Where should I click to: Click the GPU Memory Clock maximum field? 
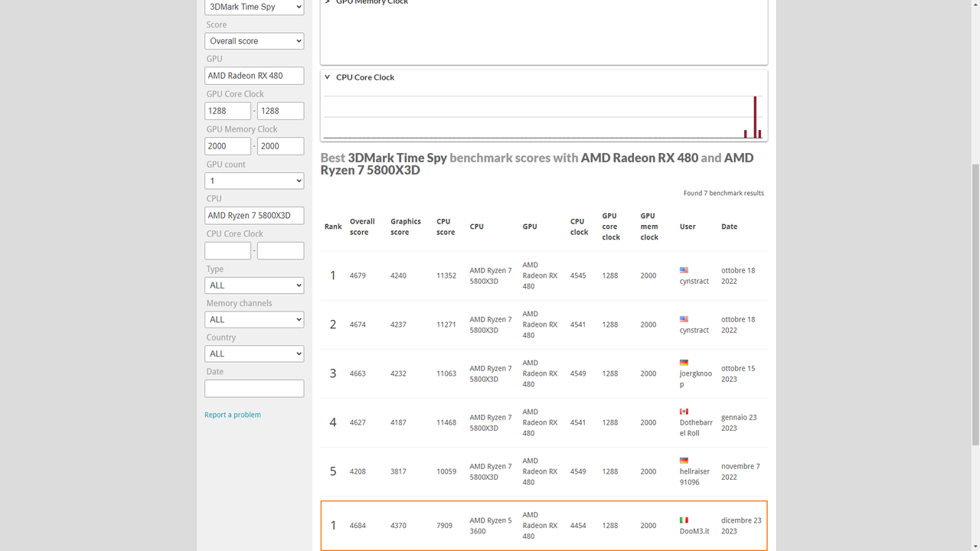[x=280, y=146]
